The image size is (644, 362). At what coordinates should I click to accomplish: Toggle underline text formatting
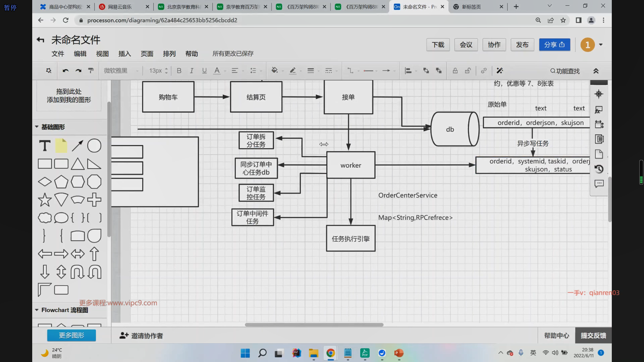(204, 71)
